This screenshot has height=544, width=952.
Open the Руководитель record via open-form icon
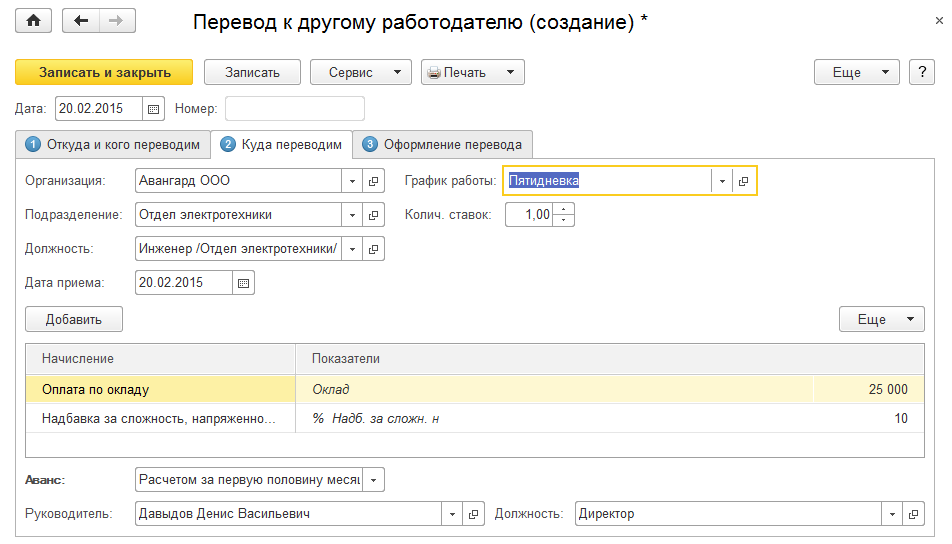(x=474, y=514)
